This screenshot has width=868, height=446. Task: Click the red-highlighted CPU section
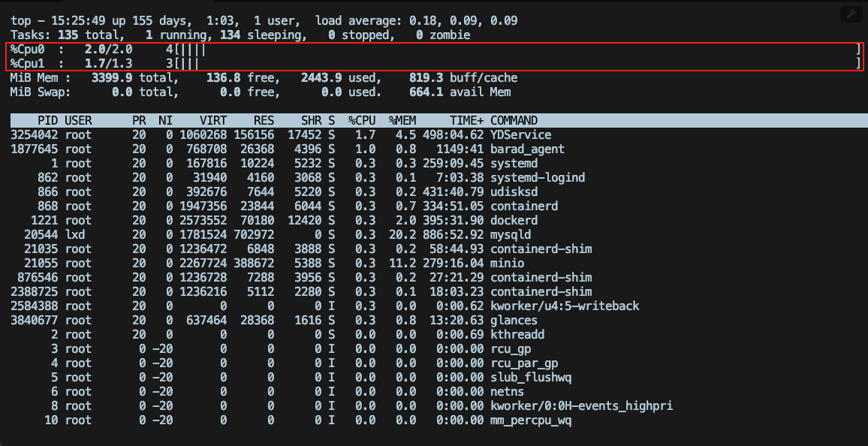[x=434, y=56]
